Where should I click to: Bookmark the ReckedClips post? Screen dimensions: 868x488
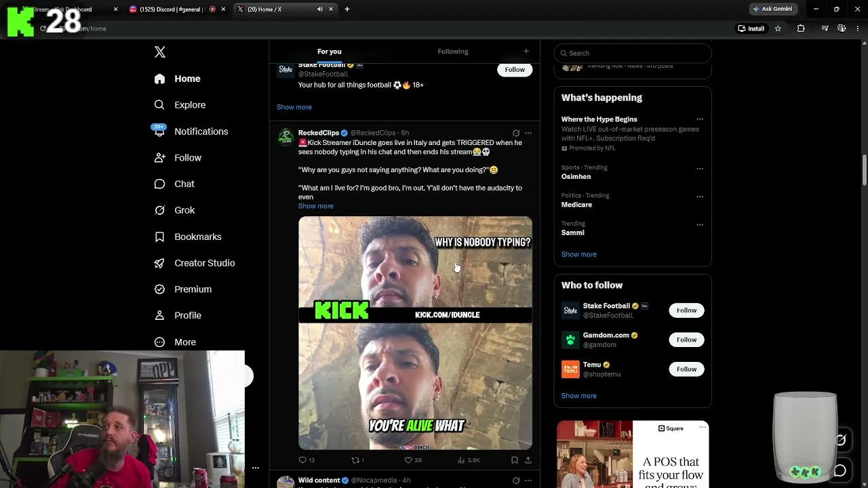[515, 460]
